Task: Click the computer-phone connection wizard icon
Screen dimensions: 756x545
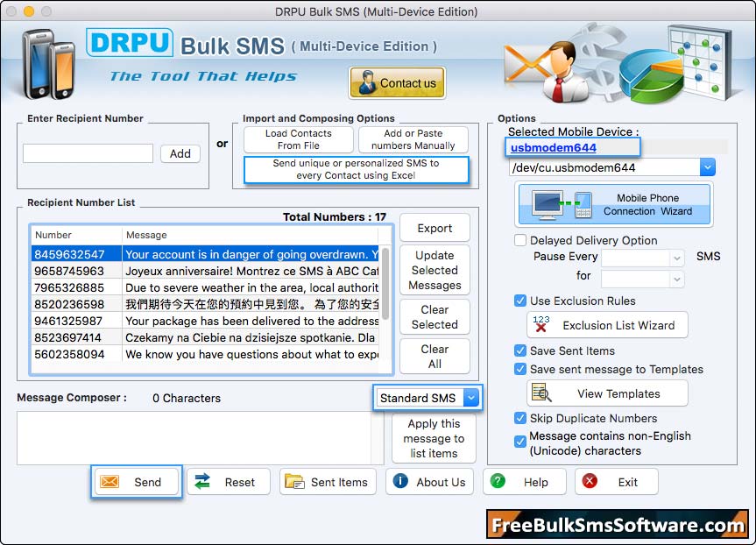Action: pos(562,204)
